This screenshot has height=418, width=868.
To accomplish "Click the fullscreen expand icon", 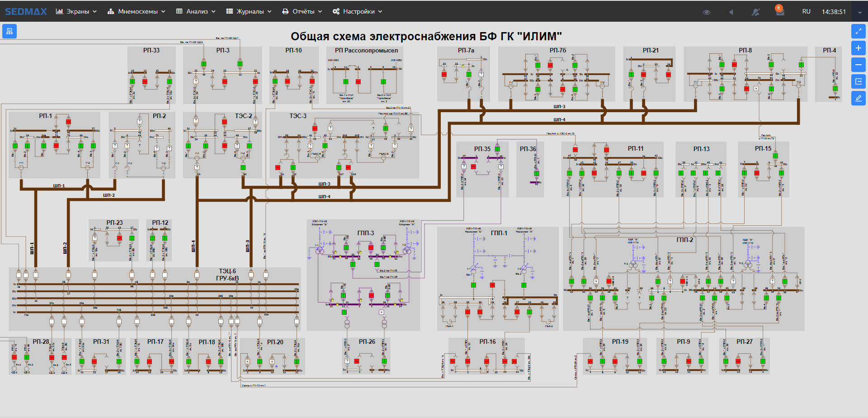I will click(x=858, y=31).
